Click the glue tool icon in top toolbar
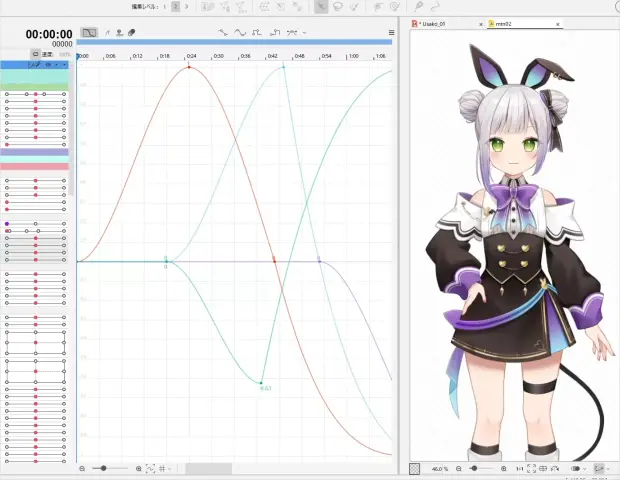The image size is (620, 480). pyautogui.click(x=418, y=6)
